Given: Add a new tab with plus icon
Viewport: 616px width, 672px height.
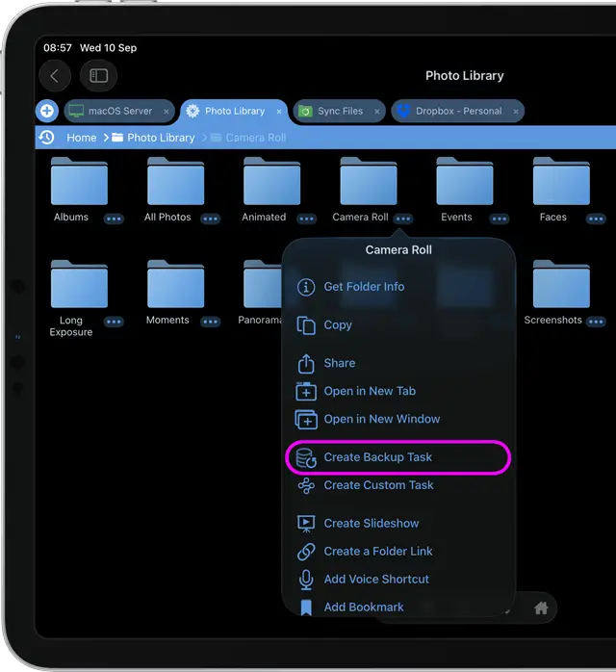Looking at the screenshot, I should tap(46, 111).
